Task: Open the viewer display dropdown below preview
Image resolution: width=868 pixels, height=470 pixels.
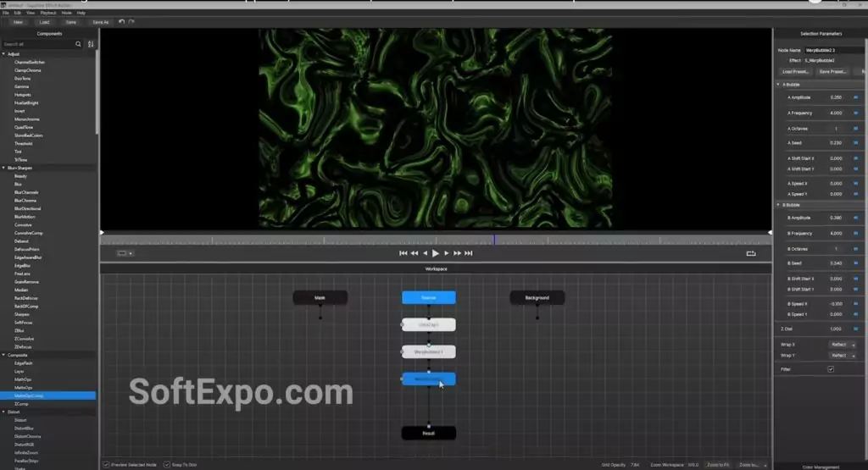Action: click(125, 253)
